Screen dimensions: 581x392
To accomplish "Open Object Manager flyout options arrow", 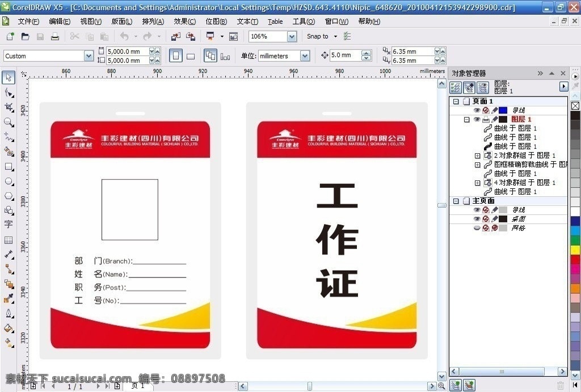I will 563,87.
